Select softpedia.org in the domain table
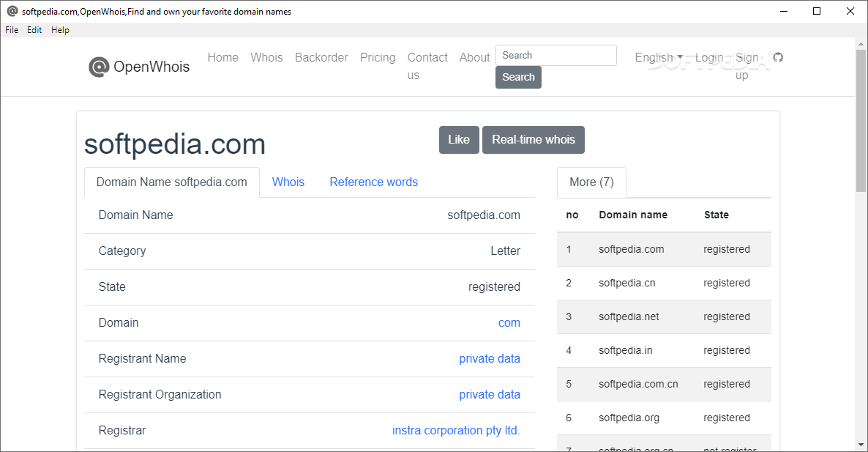This screenshot has height=452, width=868. tap(629, 418)
